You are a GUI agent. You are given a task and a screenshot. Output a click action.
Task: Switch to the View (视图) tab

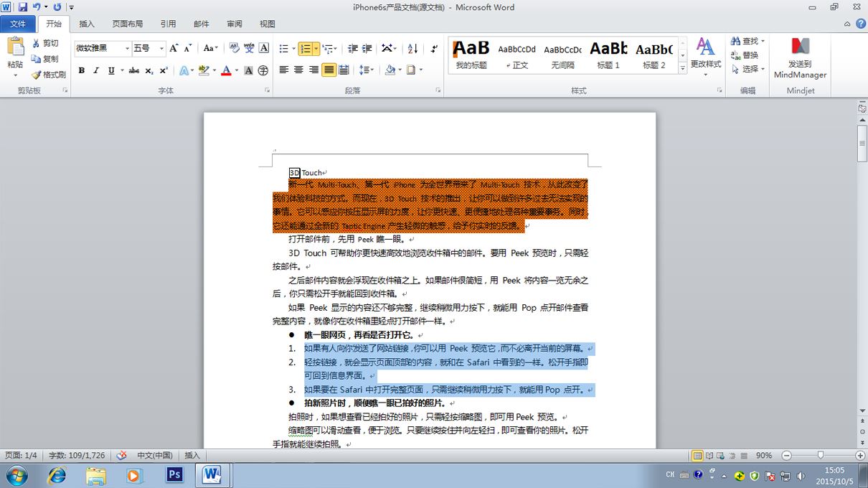point(267,24)
